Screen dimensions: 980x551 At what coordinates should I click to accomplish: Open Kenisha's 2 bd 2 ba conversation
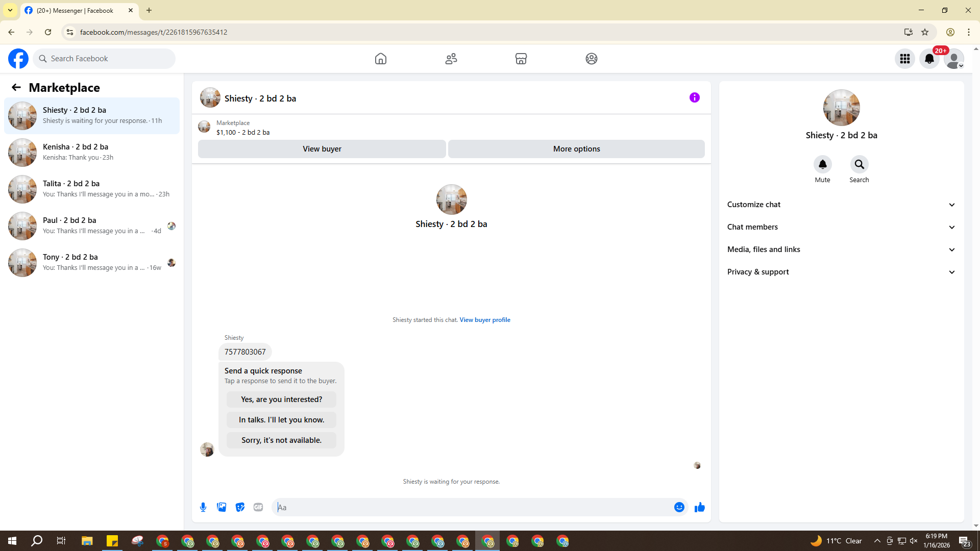pyautogui.click(x=92, y=152)
